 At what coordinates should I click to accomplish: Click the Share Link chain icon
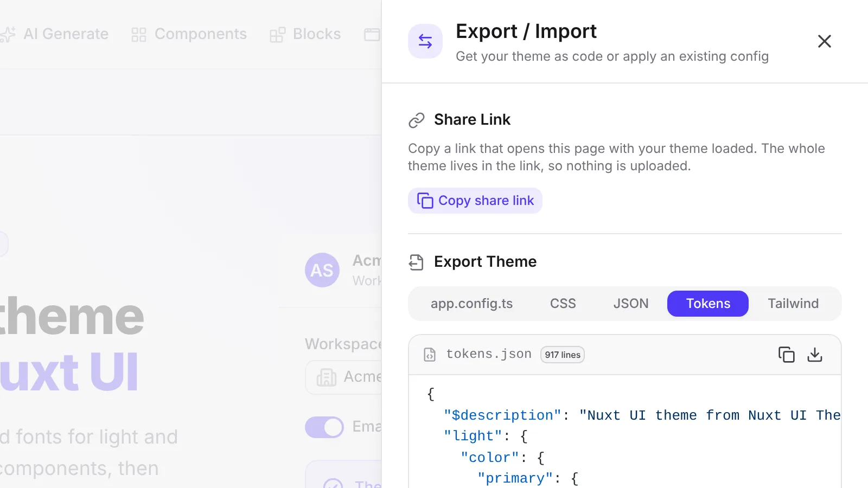[x=416, y=120]
